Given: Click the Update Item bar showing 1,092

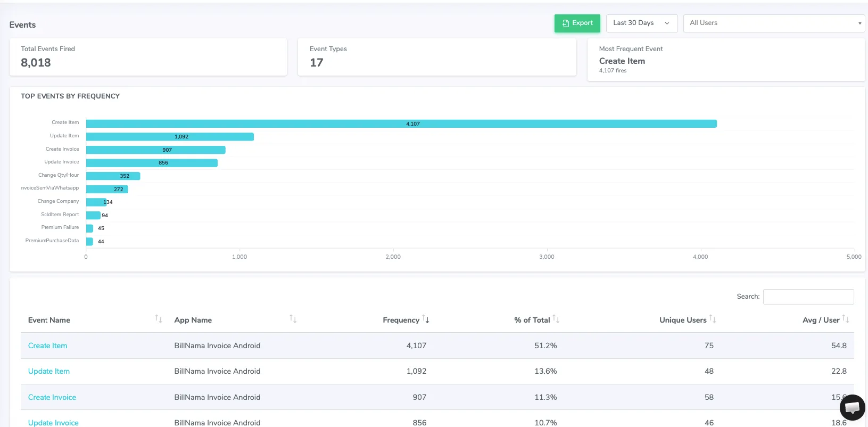Looking at the screenshot, I should pos(170,137).
